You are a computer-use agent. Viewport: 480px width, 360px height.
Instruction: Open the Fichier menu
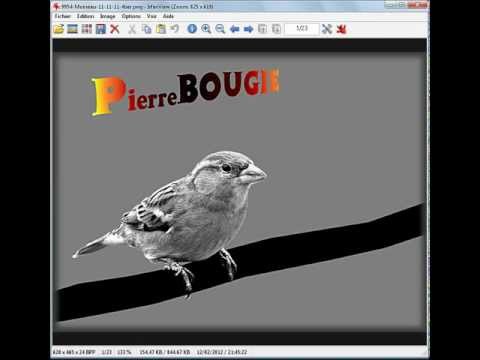pos(63,16)
